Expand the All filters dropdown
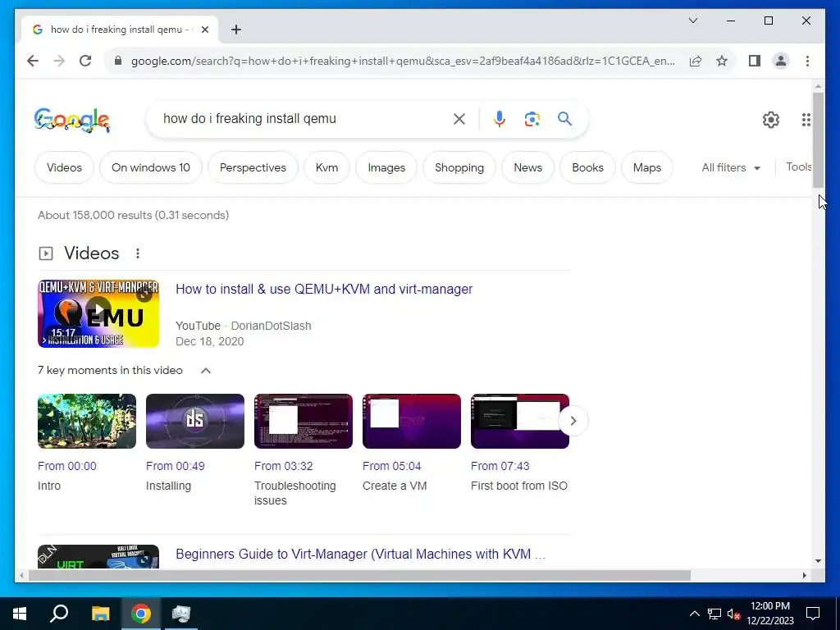Screen dimensions: 840x630 (731, 167)
